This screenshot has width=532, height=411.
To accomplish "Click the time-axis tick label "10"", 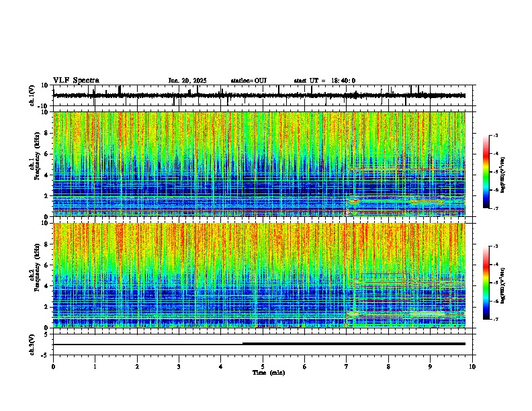I will tap(472, 367).
